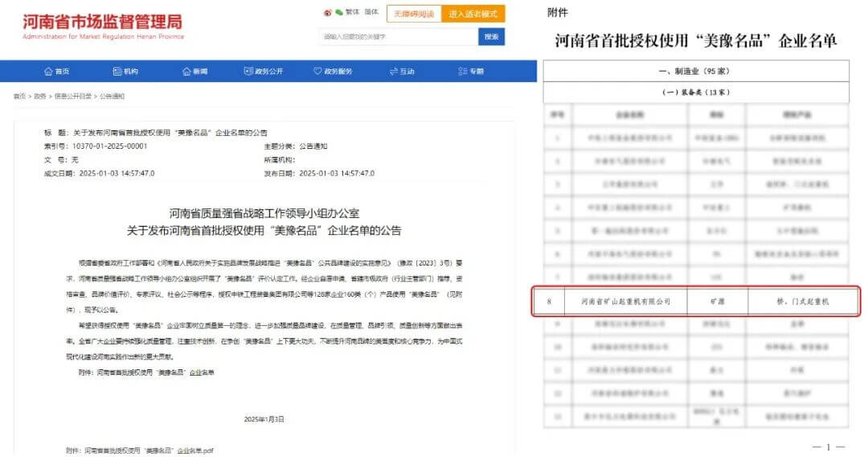Select the highlighted 河南省矿山起重机有限公司 table row
The height and width of the screenshot is (457, 868).
(698, 302)
